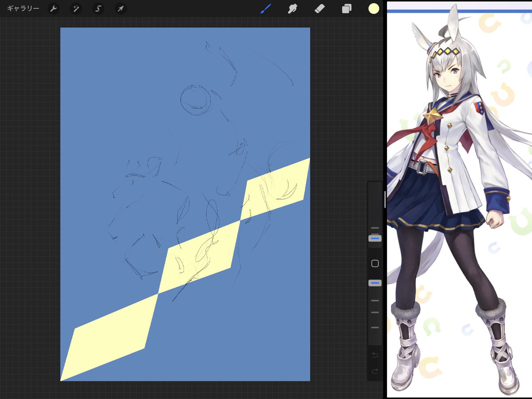Open the Actions wrench menu

tap(54, 9)
